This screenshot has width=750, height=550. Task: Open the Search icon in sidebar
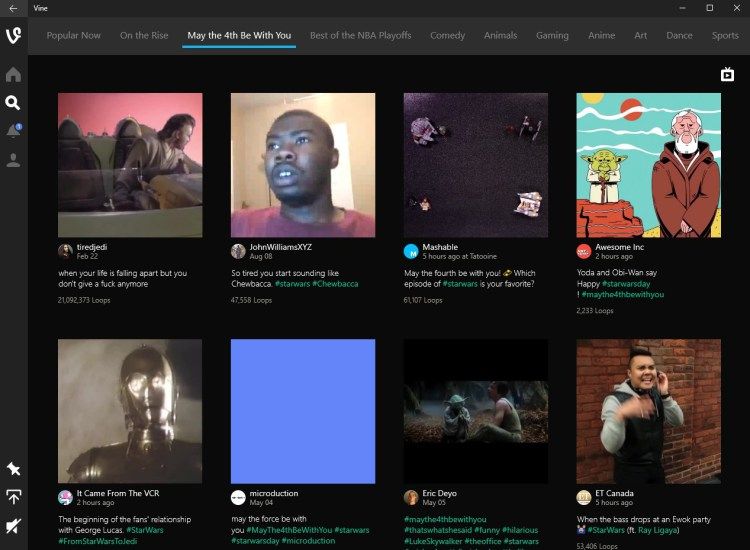tap(13, 103)
